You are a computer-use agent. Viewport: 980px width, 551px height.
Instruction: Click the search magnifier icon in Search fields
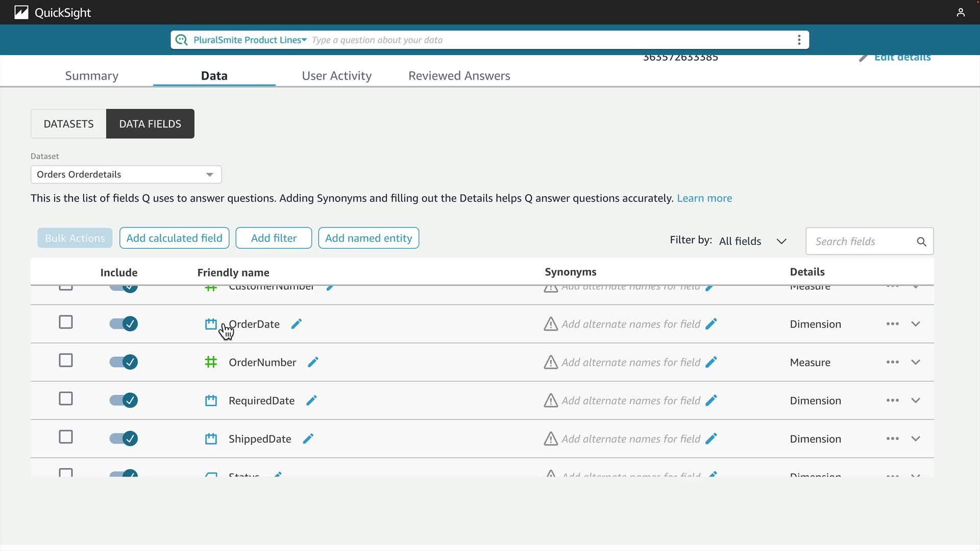coord(921,242)
